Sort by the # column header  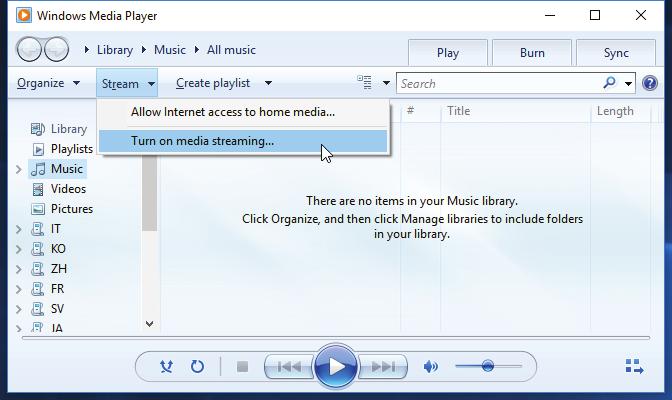(420, 111)
